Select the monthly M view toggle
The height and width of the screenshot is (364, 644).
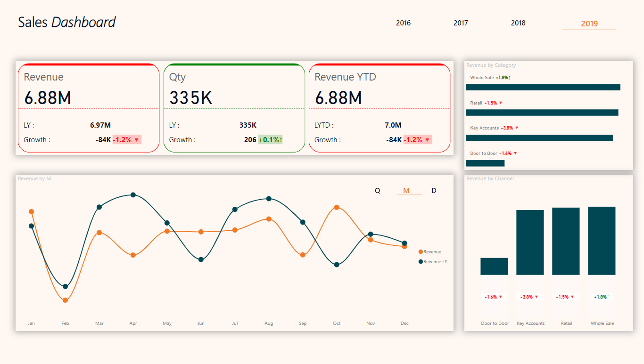pos(406,191)
